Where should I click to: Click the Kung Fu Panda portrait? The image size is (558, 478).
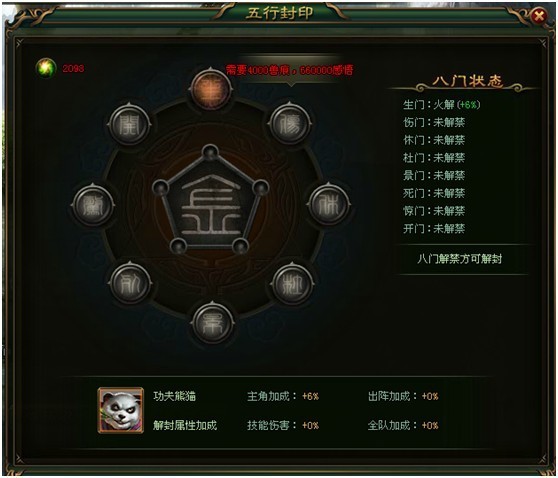(121, 410)
